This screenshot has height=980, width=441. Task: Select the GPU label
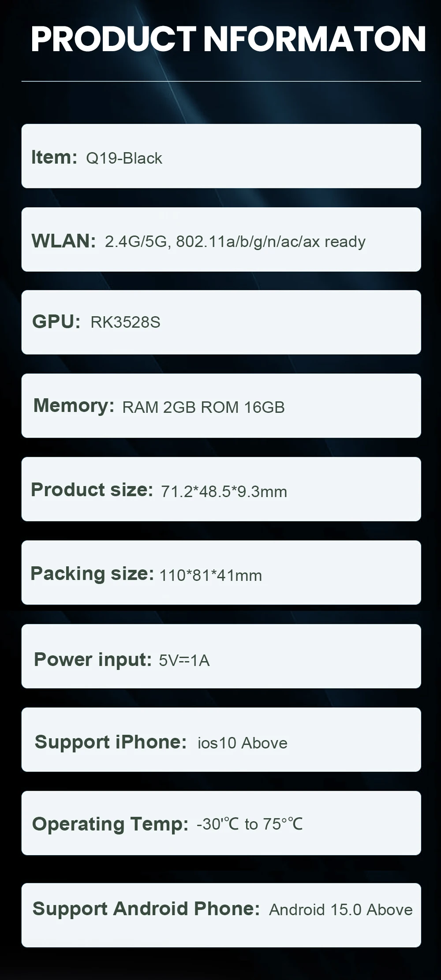point(56,322)
